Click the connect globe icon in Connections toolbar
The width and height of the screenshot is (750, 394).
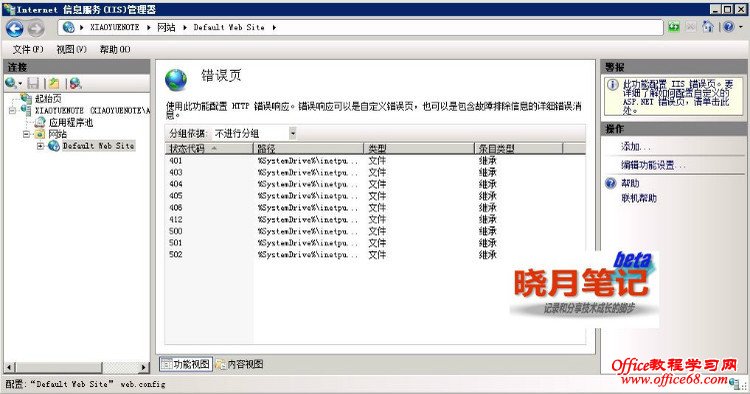pos(11,84)
